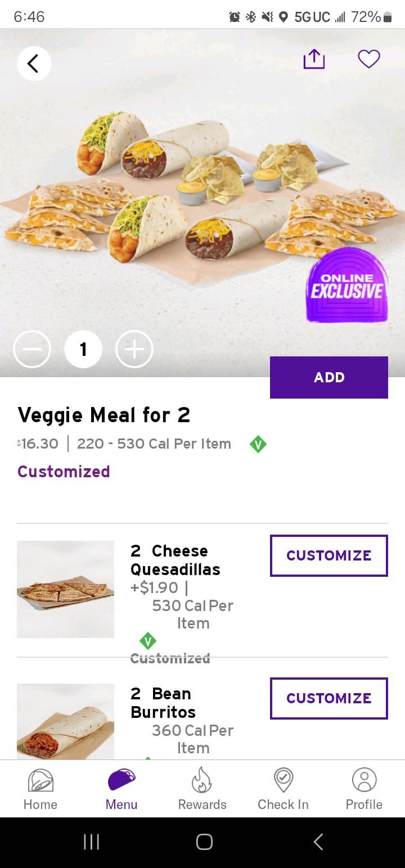Switch to the Menu tab
The width and height of the screenshot is (405, 868).
click(121, 789)
